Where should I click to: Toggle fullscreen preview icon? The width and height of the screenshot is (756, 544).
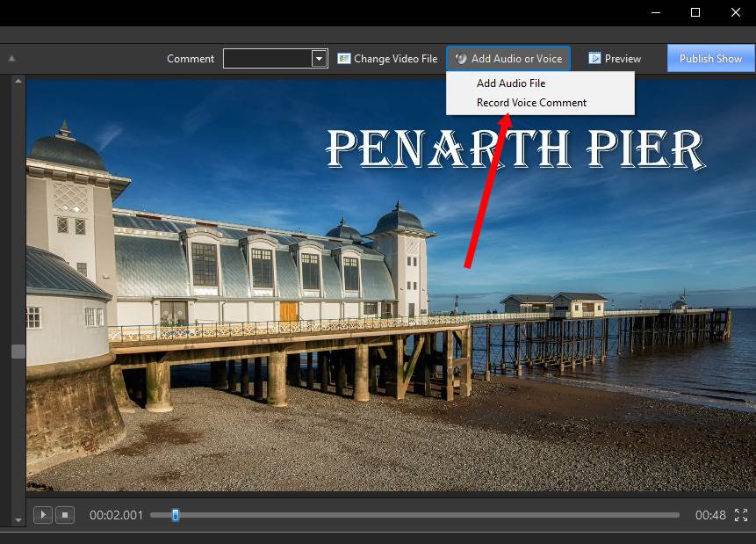coord(741,515)
